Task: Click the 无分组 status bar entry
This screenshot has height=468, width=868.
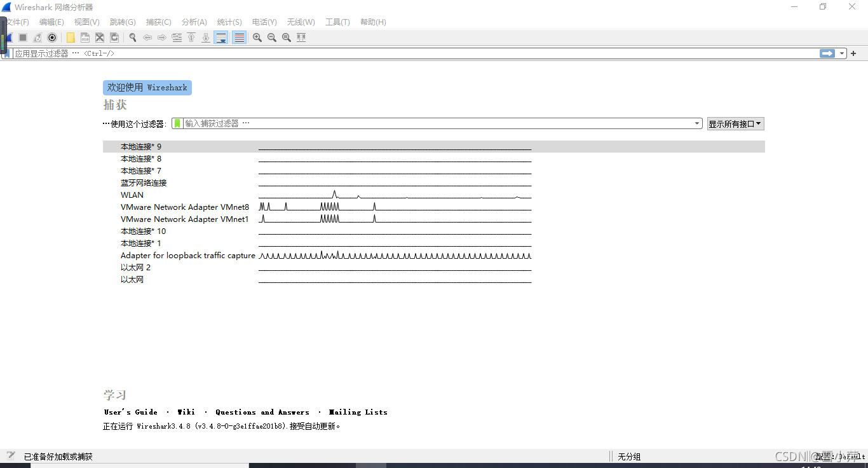Action: click(x=629, y=457)
